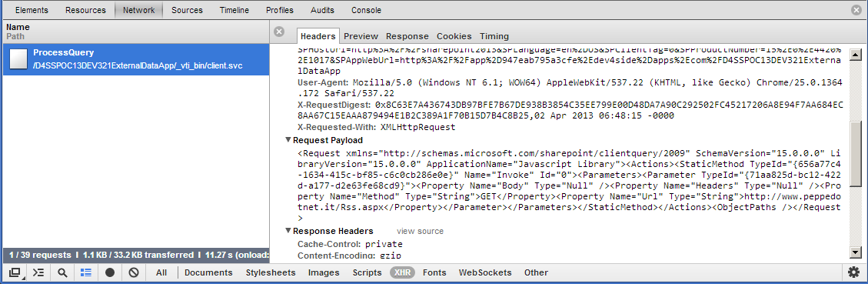Viewport: 868px width, 284px height.
Task: Toggle the record network log button
Action: coord(110,273)
